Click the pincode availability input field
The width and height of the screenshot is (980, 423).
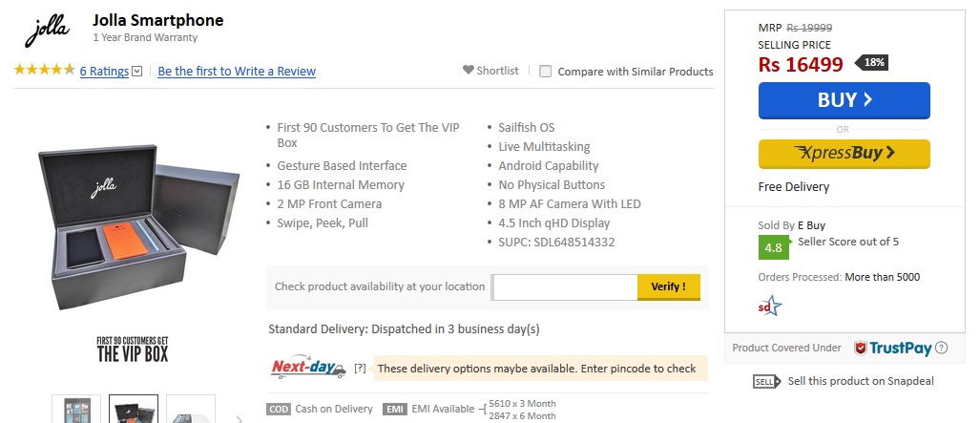click(564, 287)
